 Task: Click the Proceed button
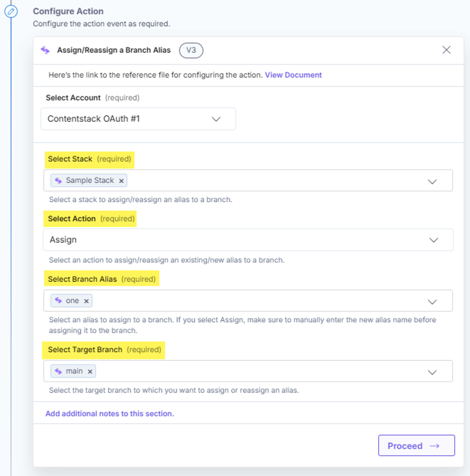click(x=416, y=445)
